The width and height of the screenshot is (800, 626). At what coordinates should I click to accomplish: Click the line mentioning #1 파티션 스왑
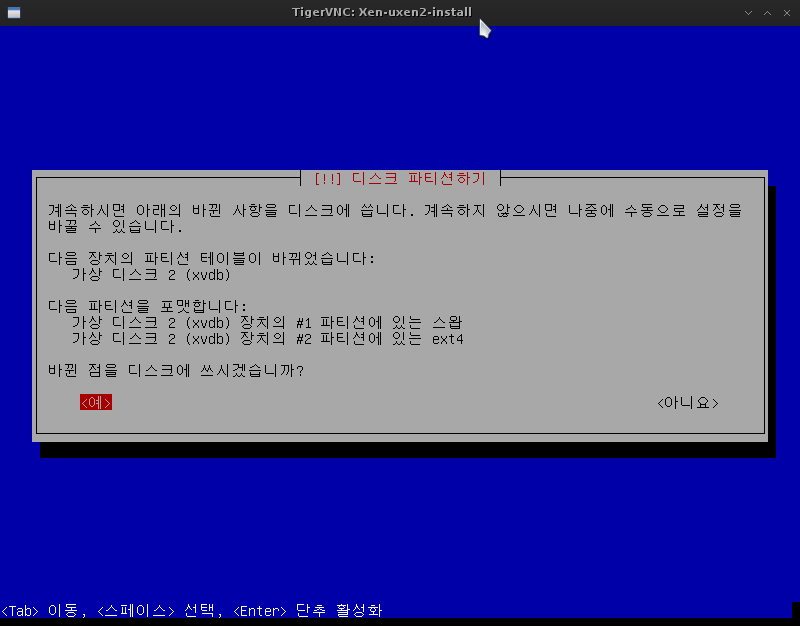(x=267, y=322)
